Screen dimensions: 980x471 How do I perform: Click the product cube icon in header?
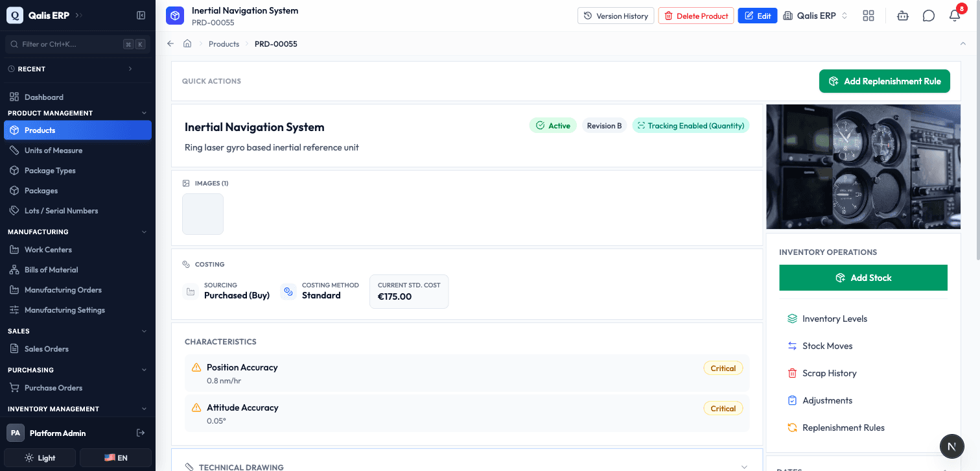coord(175,16)
